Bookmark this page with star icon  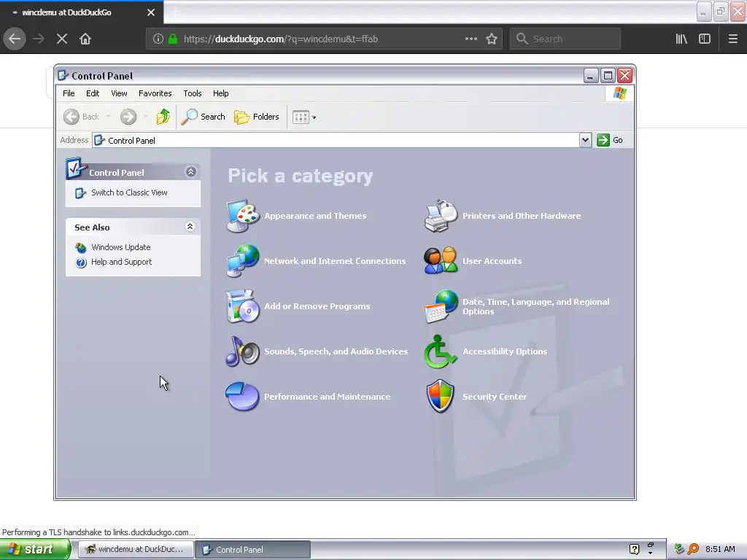click(x=492, y=39)
